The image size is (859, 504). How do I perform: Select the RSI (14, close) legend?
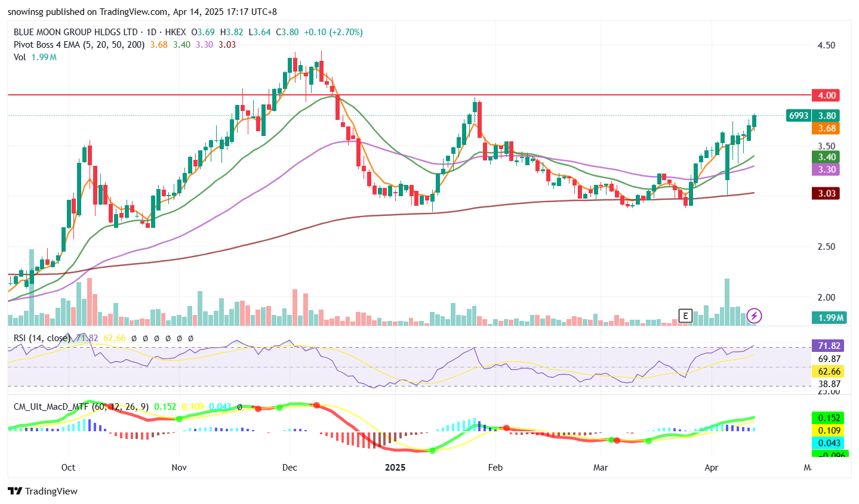(x=41, y=338)
